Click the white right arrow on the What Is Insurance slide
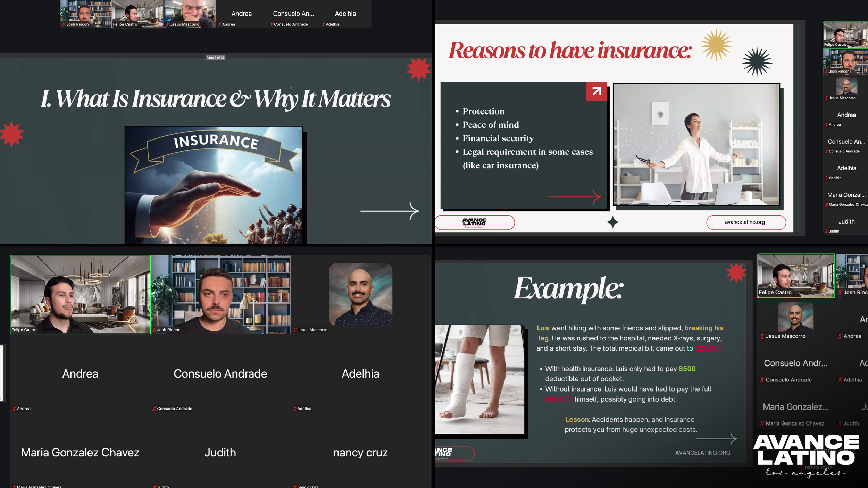The image size is (868, 488). pyautogui.click(x=389, y=211)
